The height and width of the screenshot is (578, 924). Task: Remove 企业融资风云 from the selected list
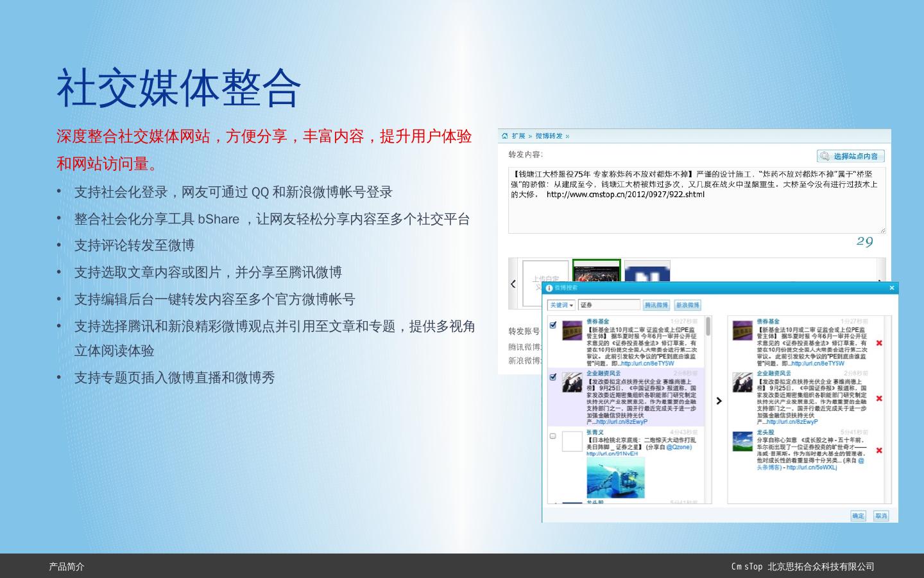879,399
